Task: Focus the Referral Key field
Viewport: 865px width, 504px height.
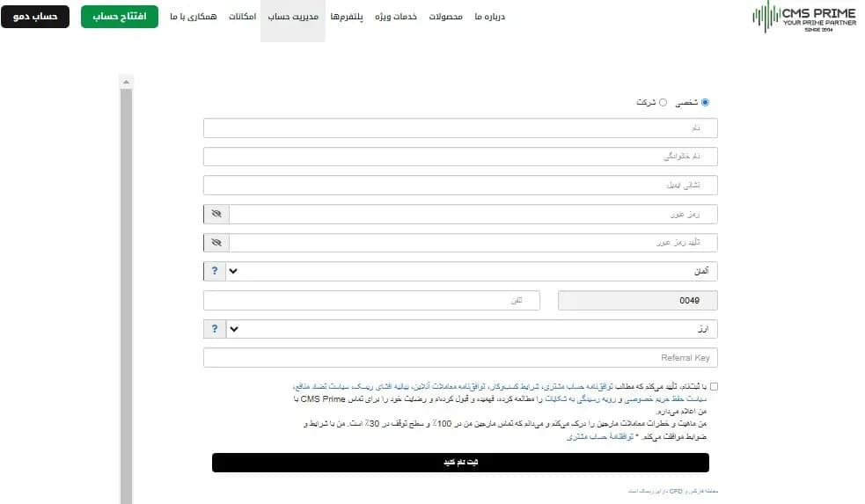Action: pyautogui.click(x=460, y=358)
